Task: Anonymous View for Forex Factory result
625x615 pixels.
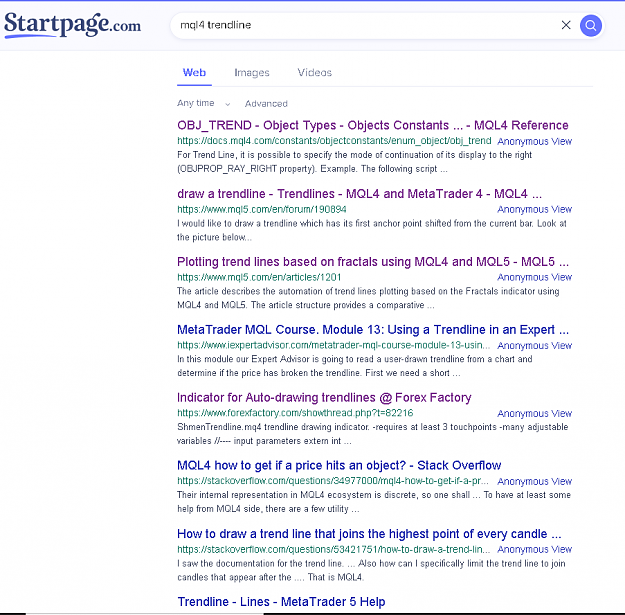Action: click(535, 413)
